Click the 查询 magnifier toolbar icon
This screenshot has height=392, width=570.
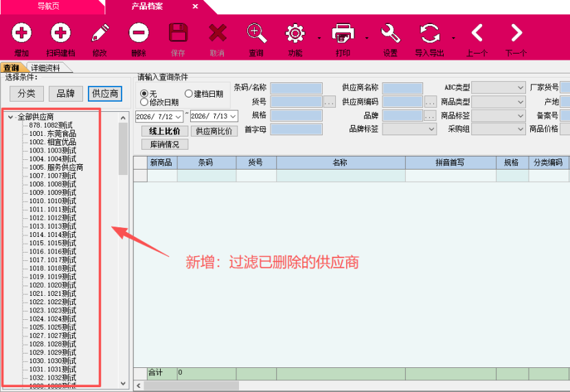click(x=256, y=34)
